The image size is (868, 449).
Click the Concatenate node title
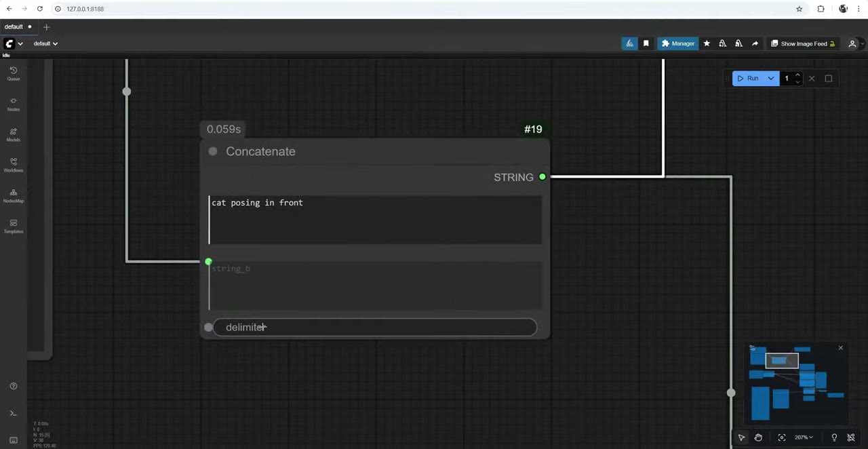click(260, 151)
